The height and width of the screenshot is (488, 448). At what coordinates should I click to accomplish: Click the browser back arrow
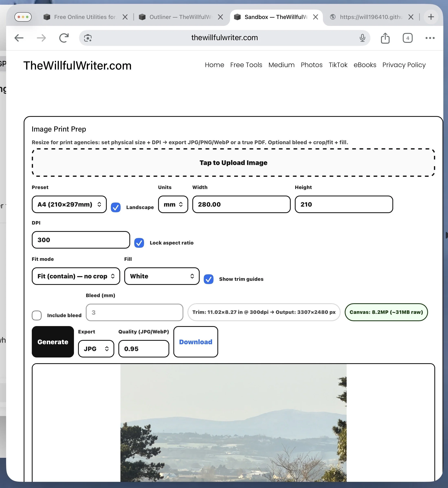pos(19,38)
